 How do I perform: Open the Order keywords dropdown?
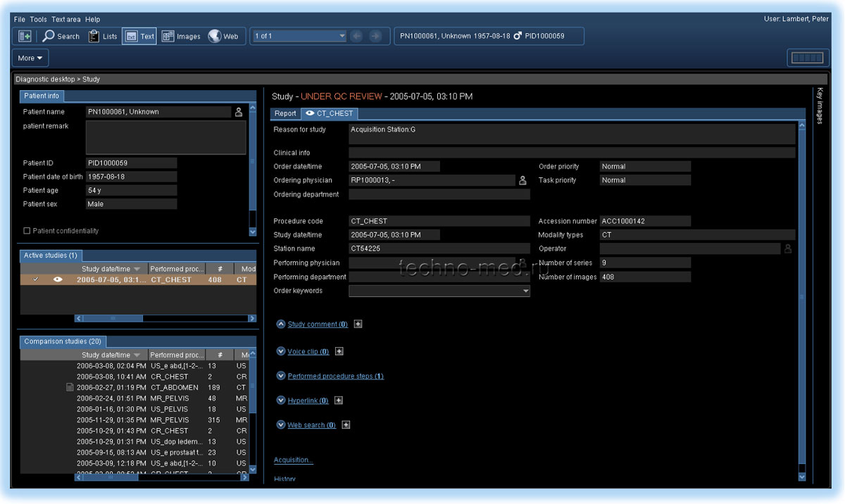coord(525,291)
